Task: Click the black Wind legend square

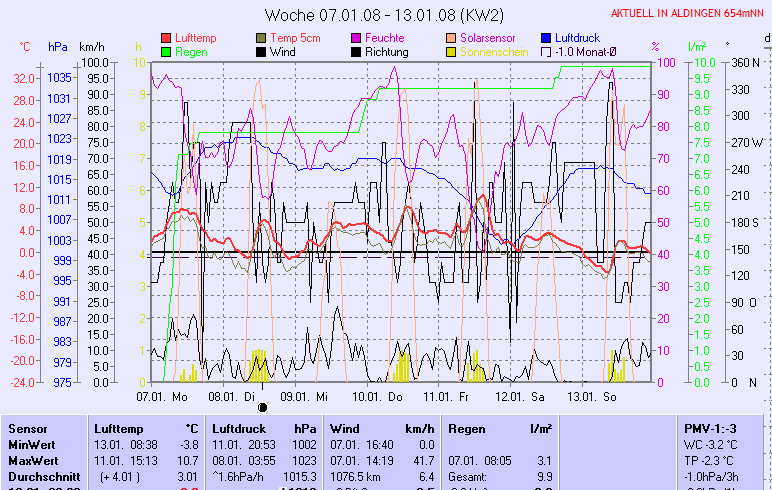Action: (262, 52)
